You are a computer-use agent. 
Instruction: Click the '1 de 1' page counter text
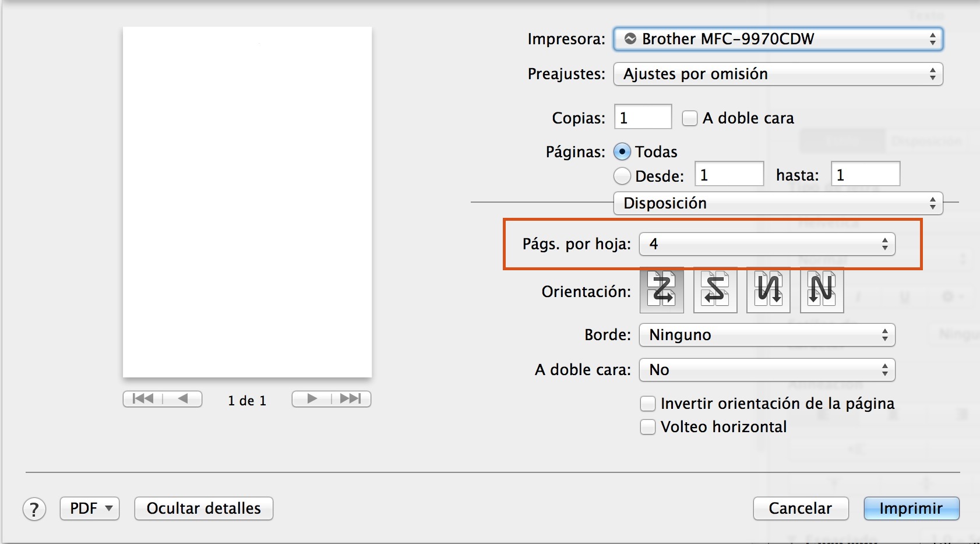coord(247,401)
